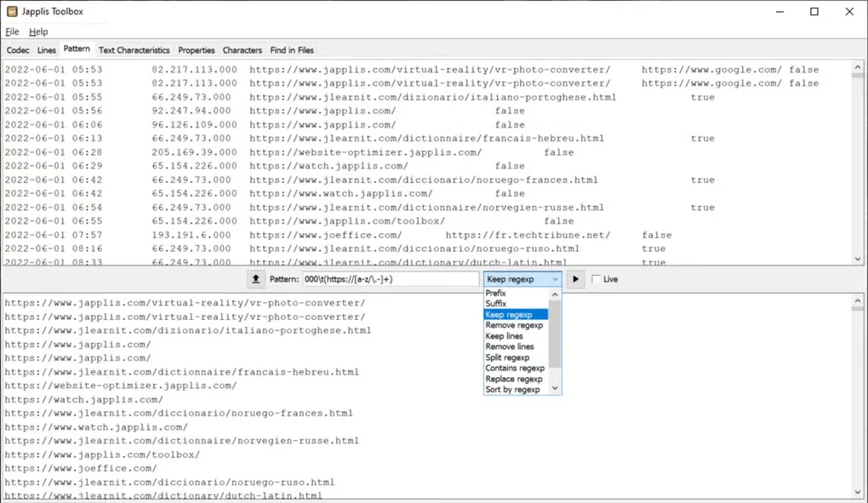Open the Text Characteristics tab
The height and width of the screenshot is (503, 868).
pyautogui.click(x=134, y=50)
